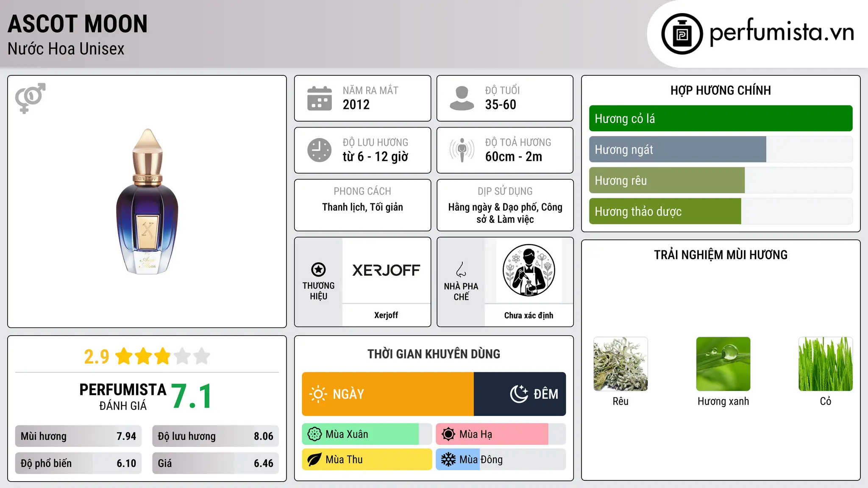868x488 pixels.
Task: Click the person icon beside Độ tuổi
Action: 462,98
